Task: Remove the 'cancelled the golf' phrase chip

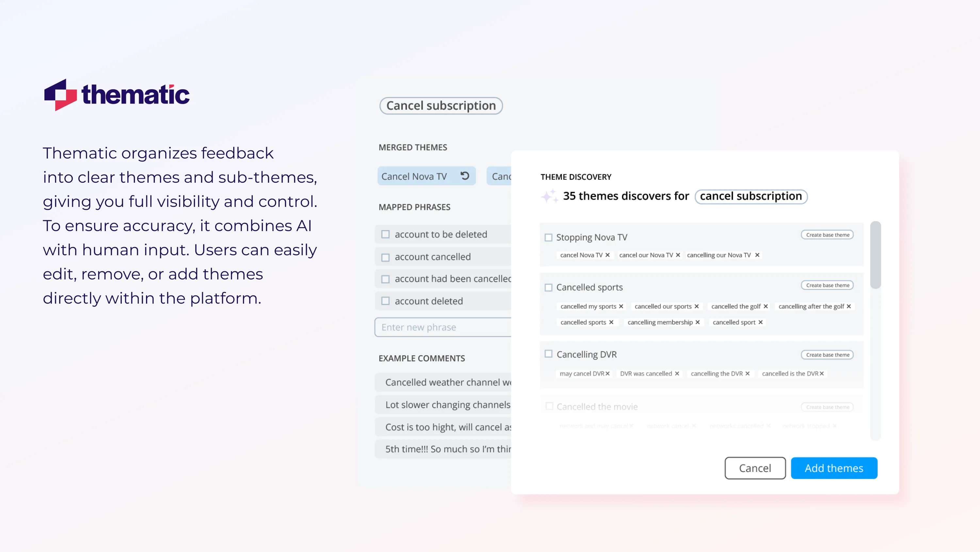Action: [x=766, y=307]
